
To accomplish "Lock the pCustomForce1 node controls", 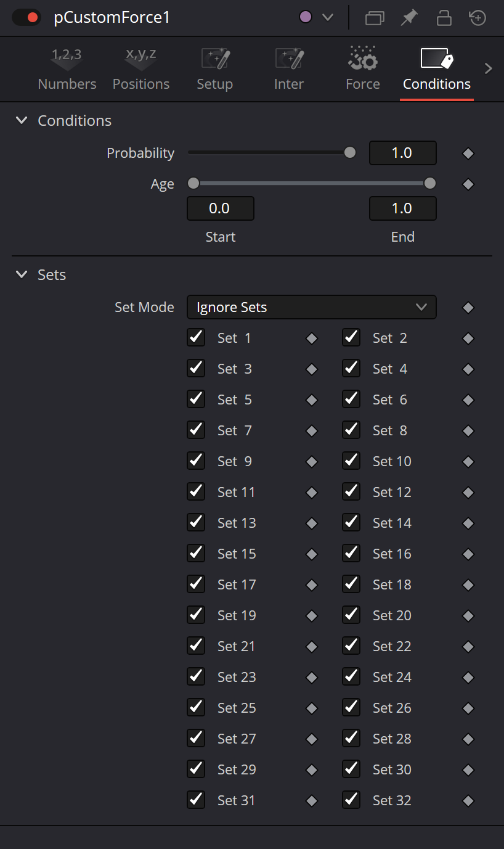I will point(444,18).
